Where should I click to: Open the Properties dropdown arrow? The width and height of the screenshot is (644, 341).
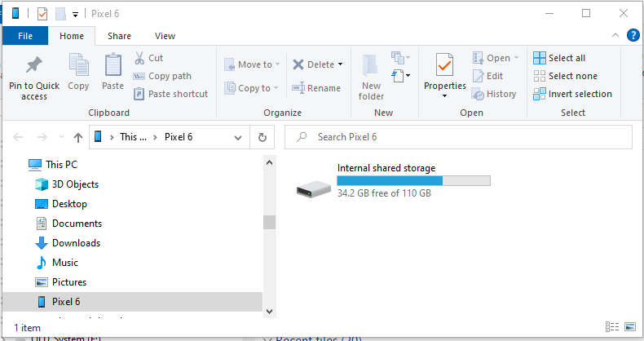(x=444, y=96)
